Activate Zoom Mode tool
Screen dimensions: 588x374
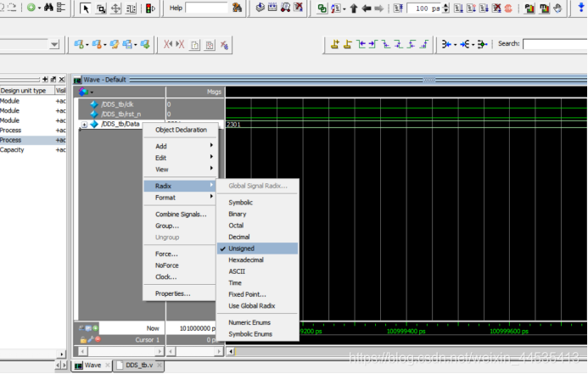[x=100, y=8]
